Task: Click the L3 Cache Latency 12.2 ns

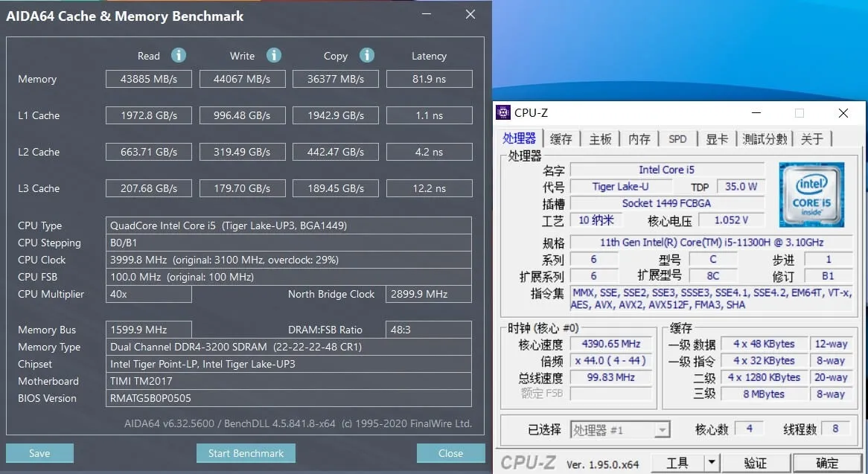Action: click(x=429, y=188)
